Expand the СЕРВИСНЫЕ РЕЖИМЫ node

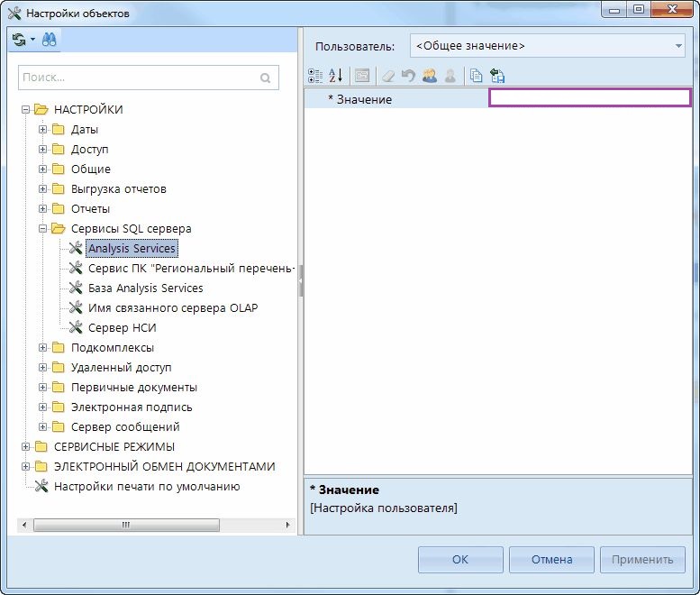pos(25,447)
